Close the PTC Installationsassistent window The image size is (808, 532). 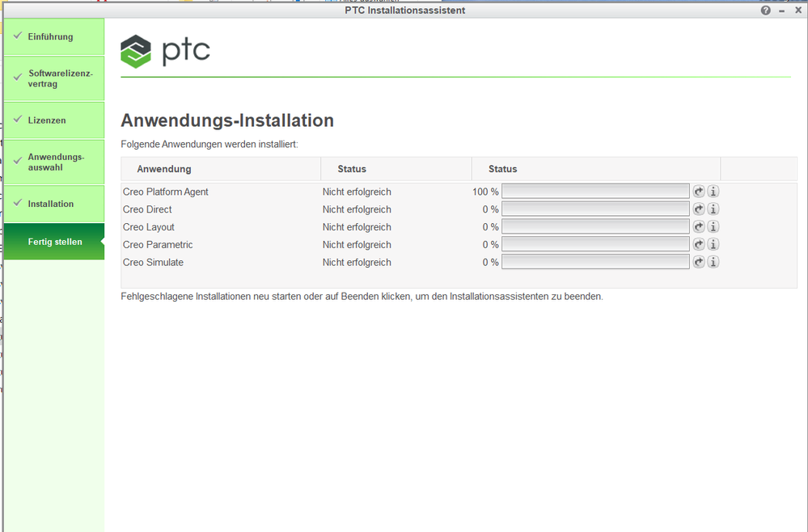[x=798, y=10]
